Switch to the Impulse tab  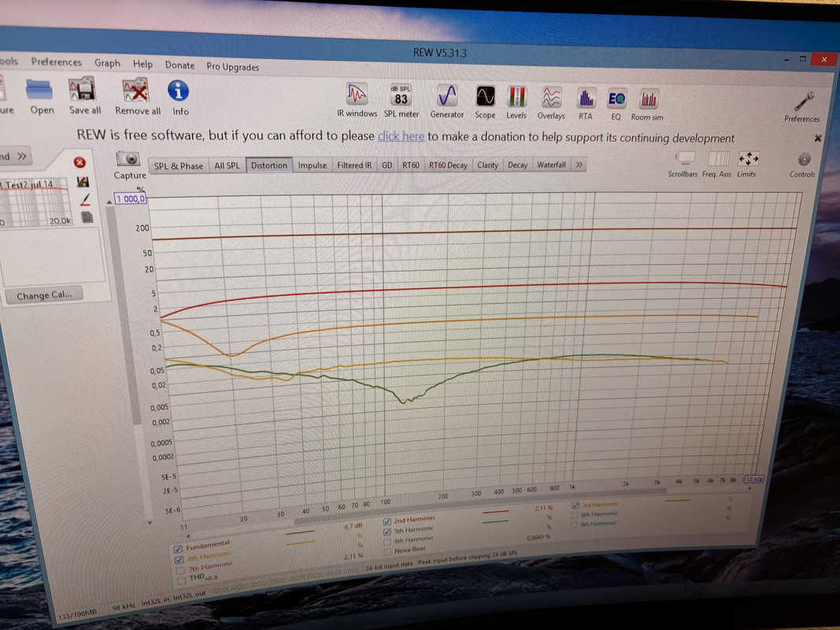(313, 165)
